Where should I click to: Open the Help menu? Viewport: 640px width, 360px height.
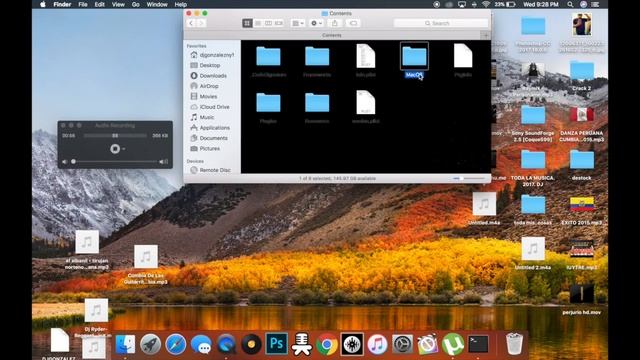[180, 4]
